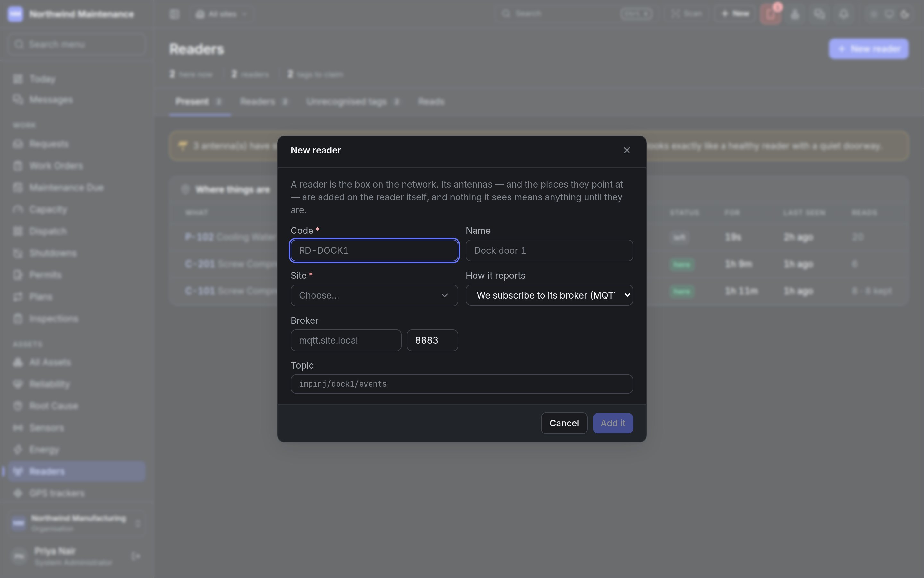Click the Name field showing Dock door 1
This screenshot has height=578, width=924.
pos(549,250)
